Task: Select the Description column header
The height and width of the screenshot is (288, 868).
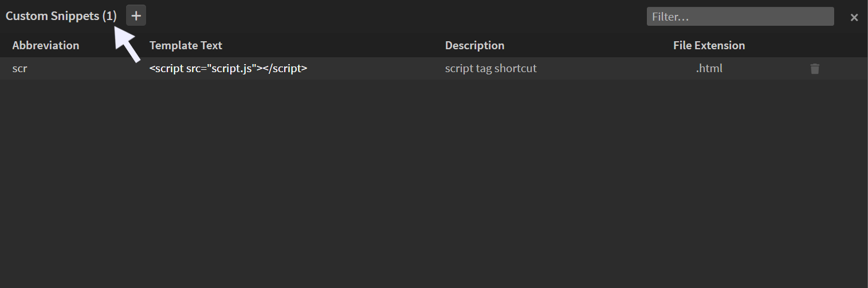Action: point(474,45)
